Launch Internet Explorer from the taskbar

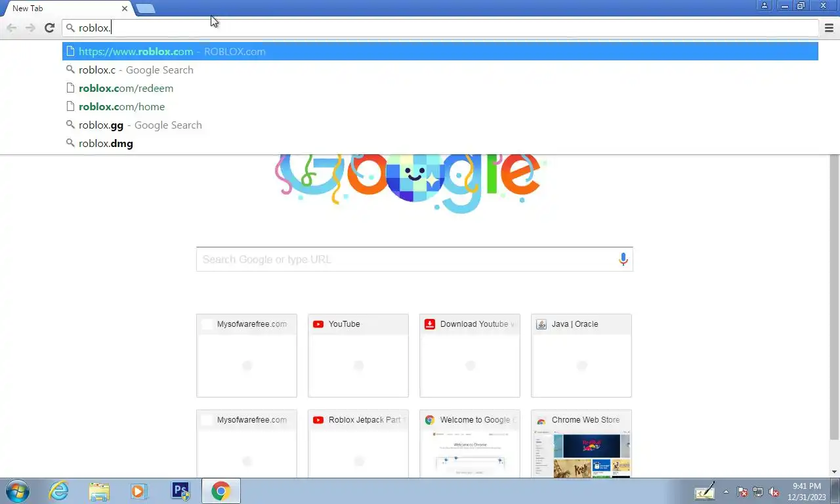tap(59, 491)
